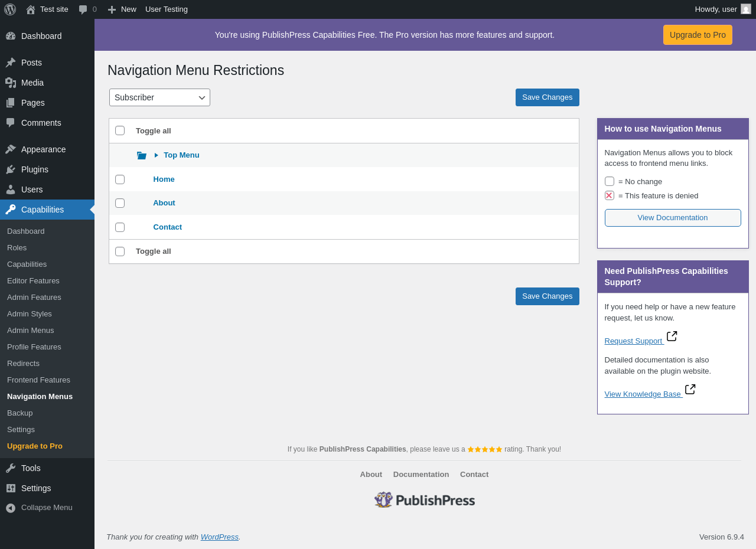Check the About menu item checkbox
Viewport: 756px width, 549px height.
pyautogui.click(x=120, y=203)
